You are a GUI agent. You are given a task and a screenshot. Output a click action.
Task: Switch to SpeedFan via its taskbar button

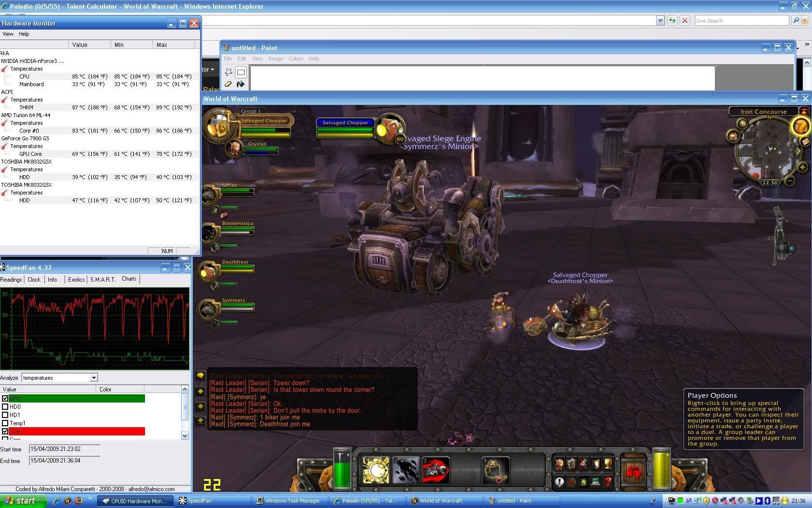(x=213, y=501)
